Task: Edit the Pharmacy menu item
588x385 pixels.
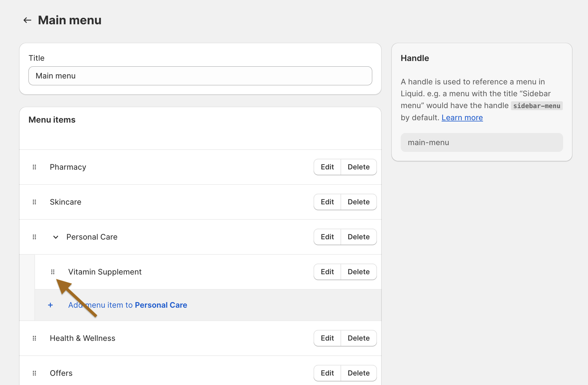Action: [327, 167]
